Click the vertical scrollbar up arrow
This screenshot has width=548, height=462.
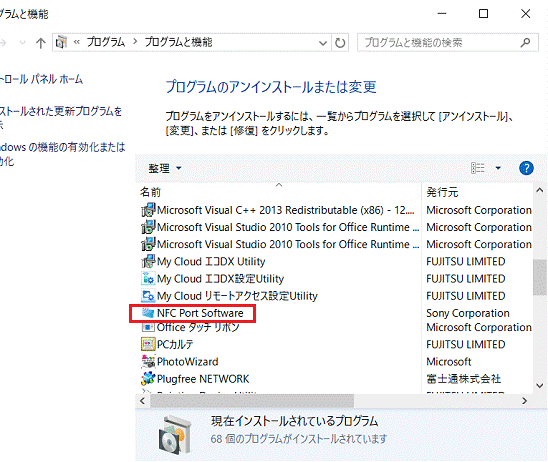tap(540, 190)
